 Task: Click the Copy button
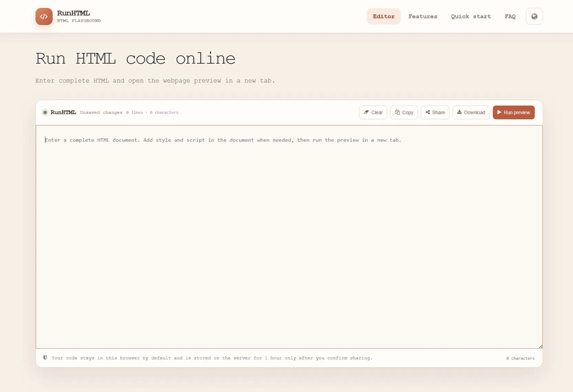[404, 112]
